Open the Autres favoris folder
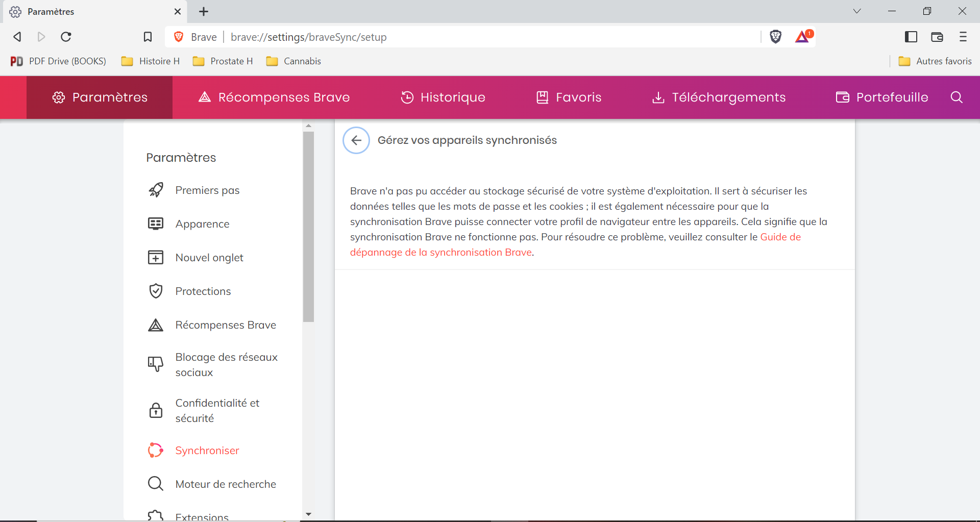Viewport: 980px width, 522px height. (x=935, y=61)
